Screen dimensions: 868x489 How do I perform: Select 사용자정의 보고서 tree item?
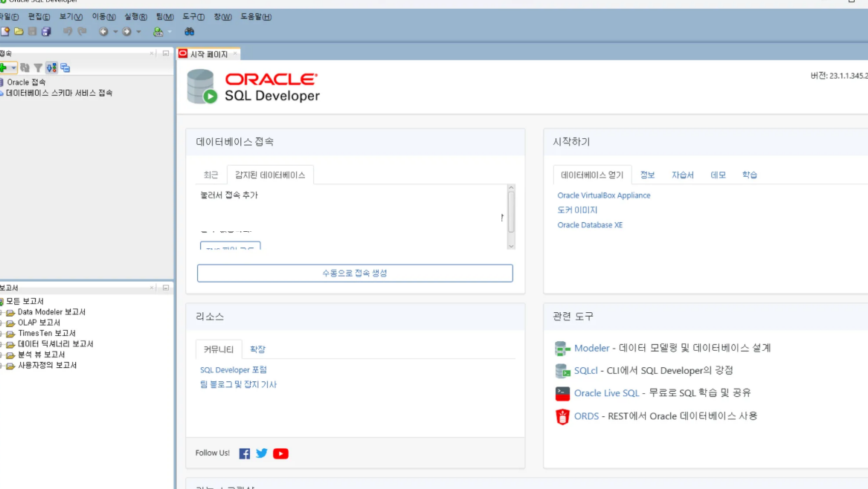coord(47,366)
